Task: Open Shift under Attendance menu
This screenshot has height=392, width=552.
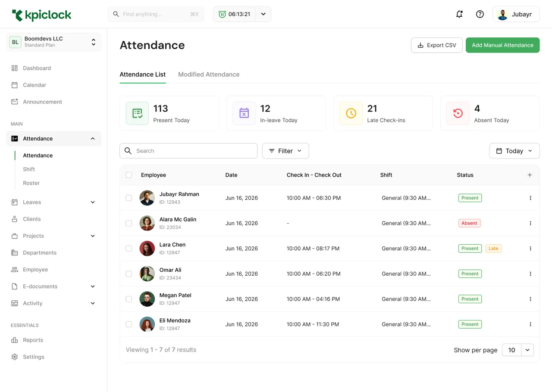Action: point(29,169)
